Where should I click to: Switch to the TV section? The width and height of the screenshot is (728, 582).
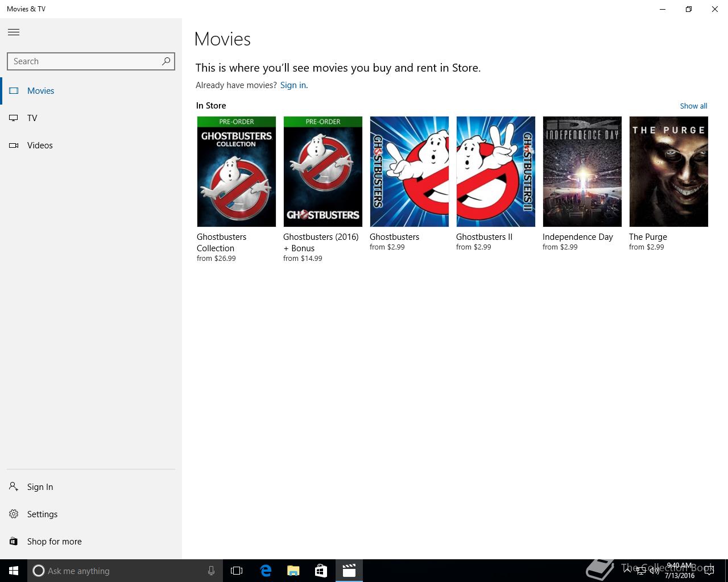pos(91,118)
